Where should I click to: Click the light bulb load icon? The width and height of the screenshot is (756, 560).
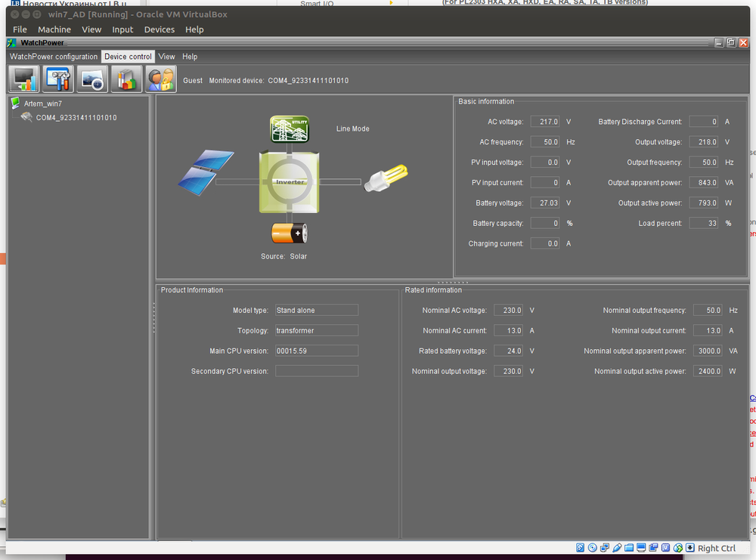coord(386,180)
